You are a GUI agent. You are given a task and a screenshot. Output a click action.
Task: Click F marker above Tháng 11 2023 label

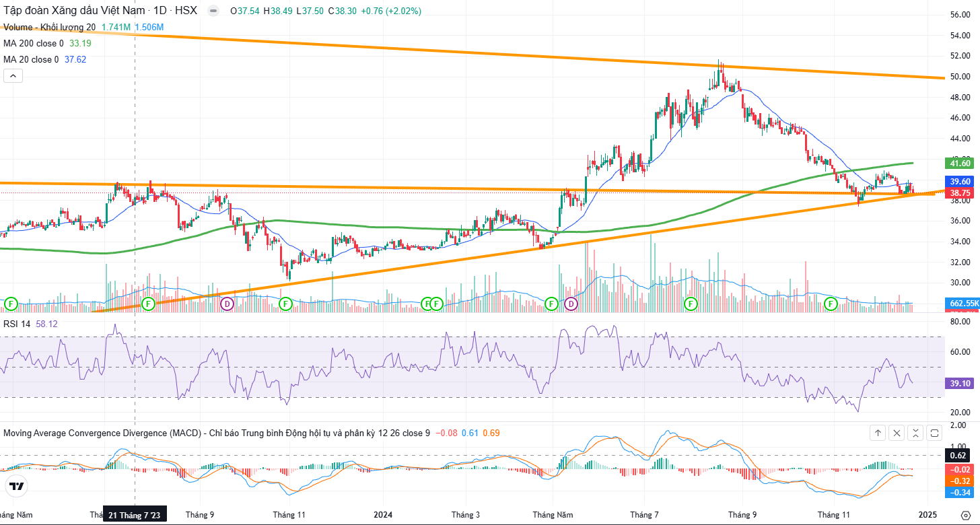(x=285, y=304)
